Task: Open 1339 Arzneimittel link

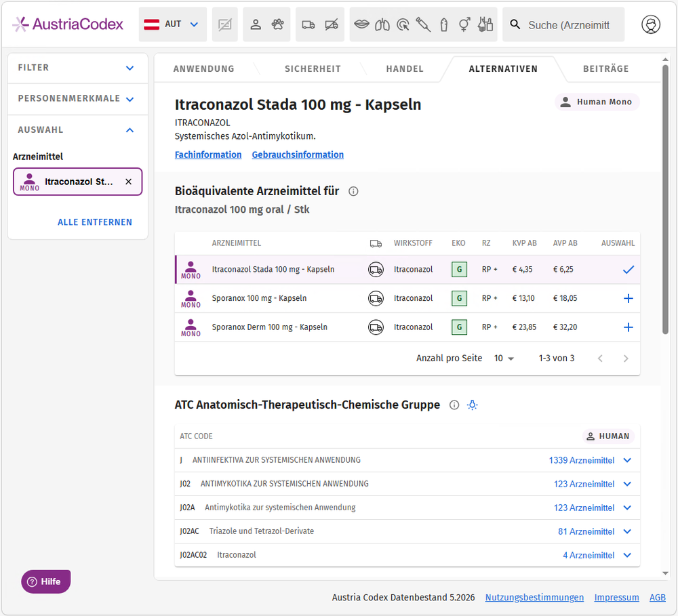Action: point(582,461)
